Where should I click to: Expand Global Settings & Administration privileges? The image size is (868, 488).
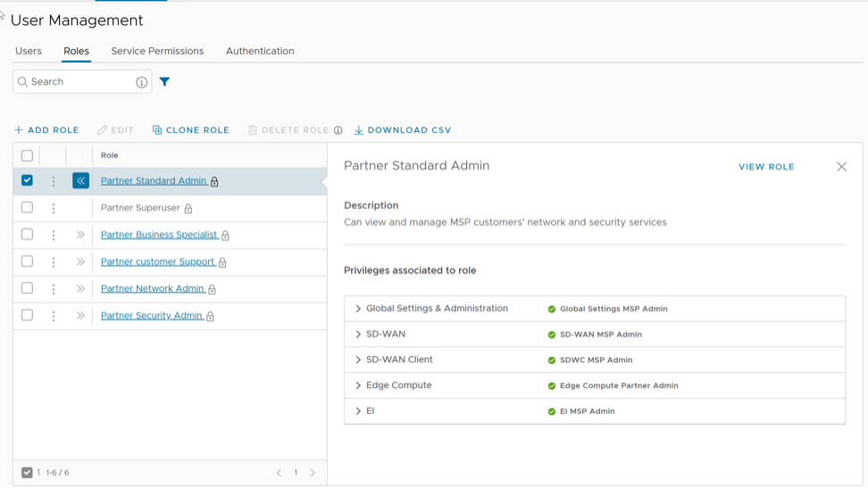point(358,309)
